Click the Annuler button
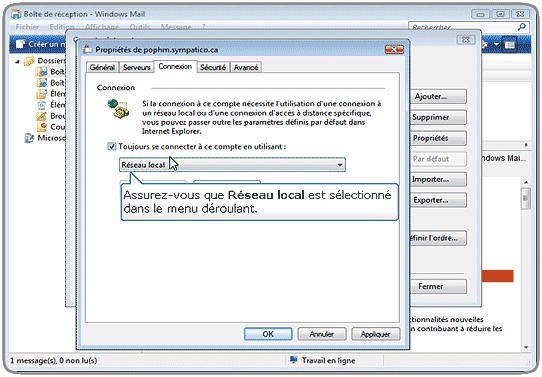This screenshot has height=377, width=542. pos(321,334)
